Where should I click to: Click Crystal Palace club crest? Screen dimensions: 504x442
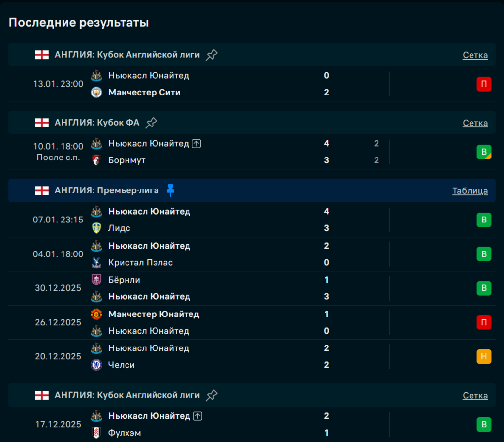96,262
